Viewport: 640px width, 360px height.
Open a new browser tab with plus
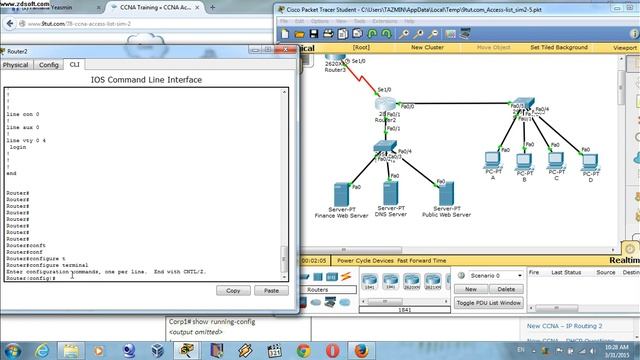click(x=212, y=7)
